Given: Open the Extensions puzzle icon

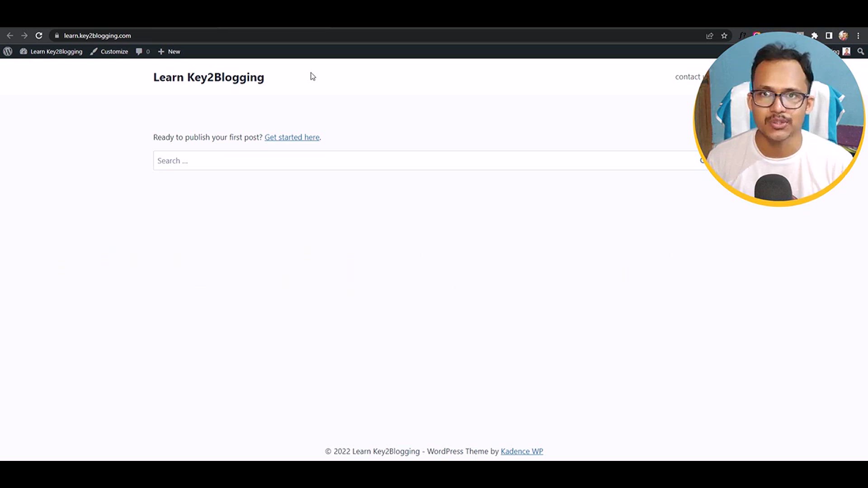Looking at the screenshot, I should (815, 36).
